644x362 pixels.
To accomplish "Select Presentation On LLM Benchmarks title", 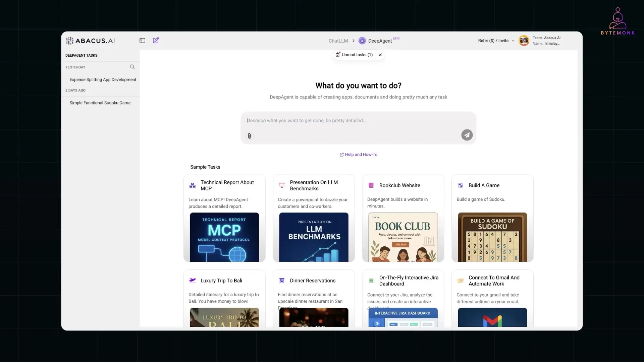I will 314,185.
